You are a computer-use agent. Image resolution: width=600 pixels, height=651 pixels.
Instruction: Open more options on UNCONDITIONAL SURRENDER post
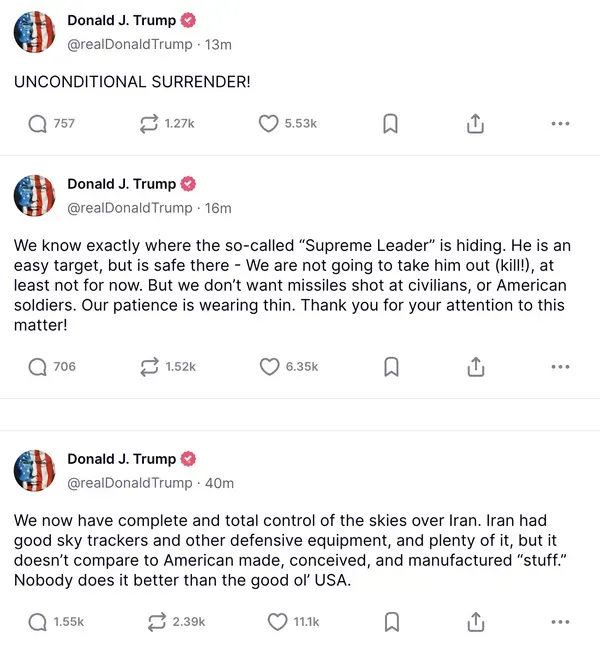[560, 123]
